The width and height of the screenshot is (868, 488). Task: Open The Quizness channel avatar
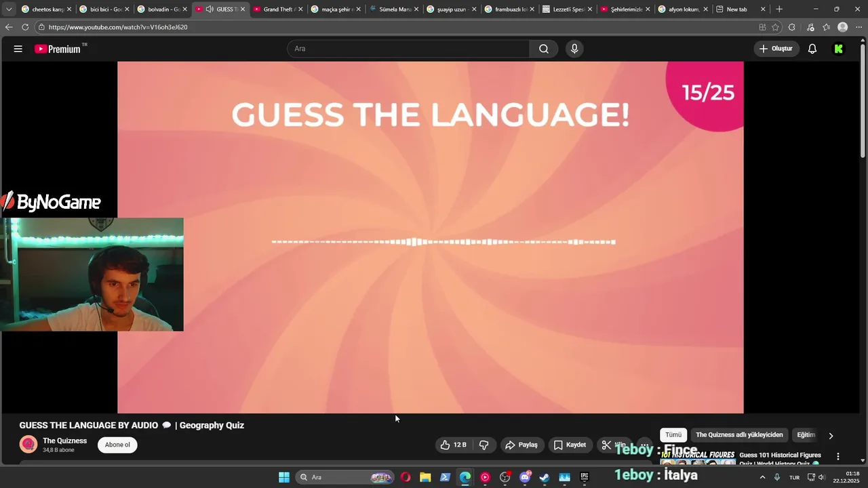tap(28, 445)
